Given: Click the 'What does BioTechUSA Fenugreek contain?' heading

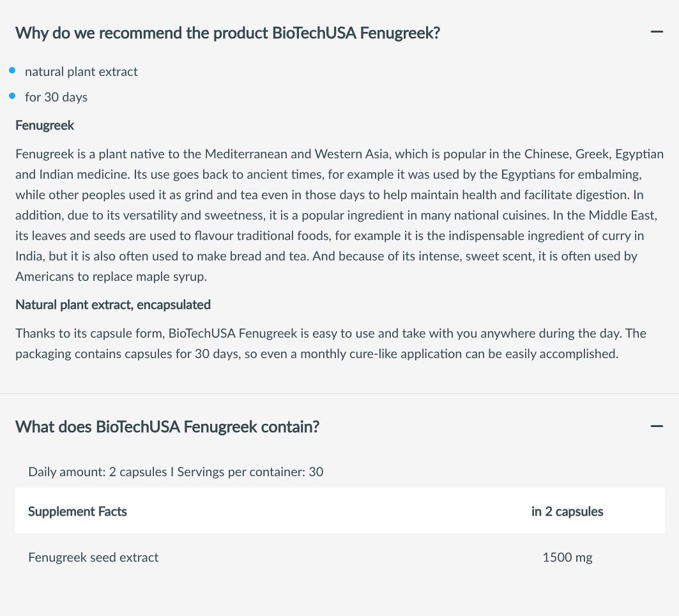Looking at the screenshot, I should [167, 427].
